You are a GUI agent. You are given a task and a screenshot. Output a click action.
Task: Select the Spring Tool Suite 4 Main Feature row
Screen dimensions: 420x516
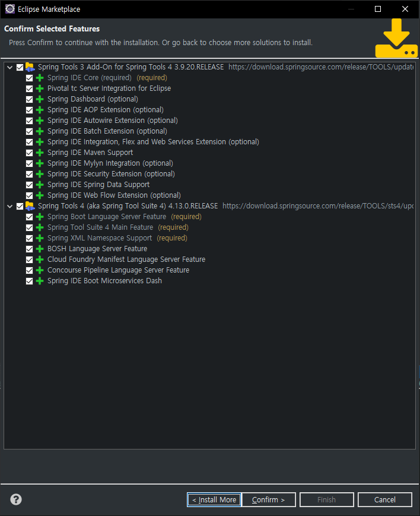pos(117,227)
